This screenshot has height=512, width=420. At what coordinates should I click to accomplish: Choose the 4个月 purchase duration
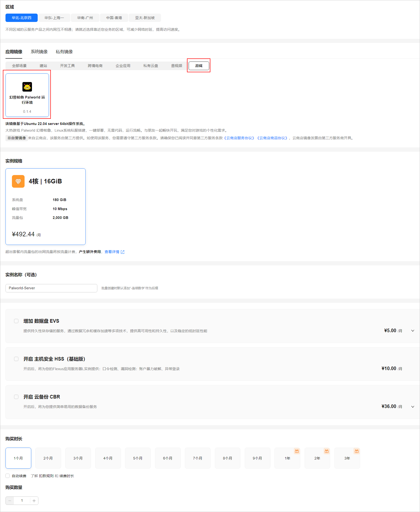pyautogui.click(x=108, y=458)
